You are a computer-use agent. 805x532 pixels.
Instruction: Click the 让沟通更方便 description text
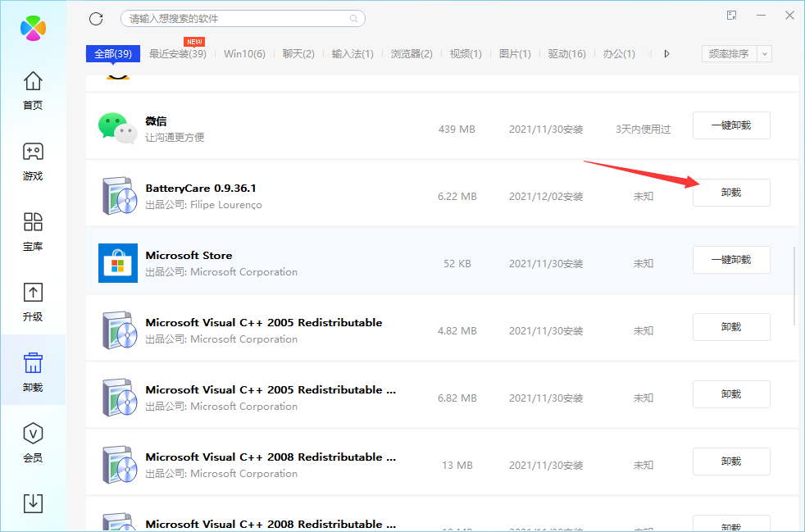(x=175, y=138)
